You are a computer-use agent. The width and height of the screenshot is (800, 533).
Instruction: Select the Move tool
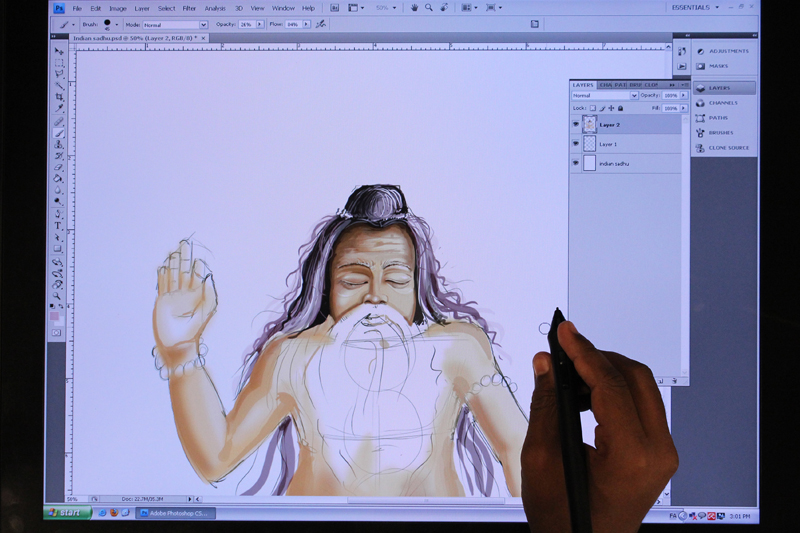(59, 51)
